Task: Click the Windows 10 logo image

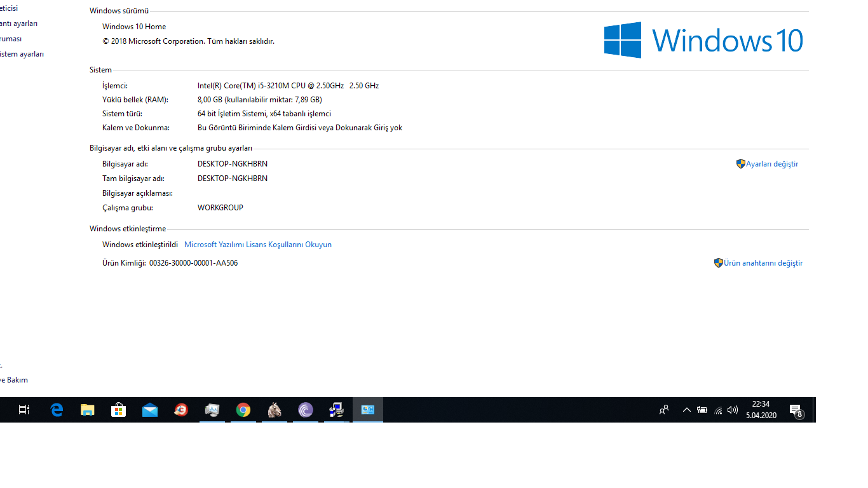Action: [703, 40]
